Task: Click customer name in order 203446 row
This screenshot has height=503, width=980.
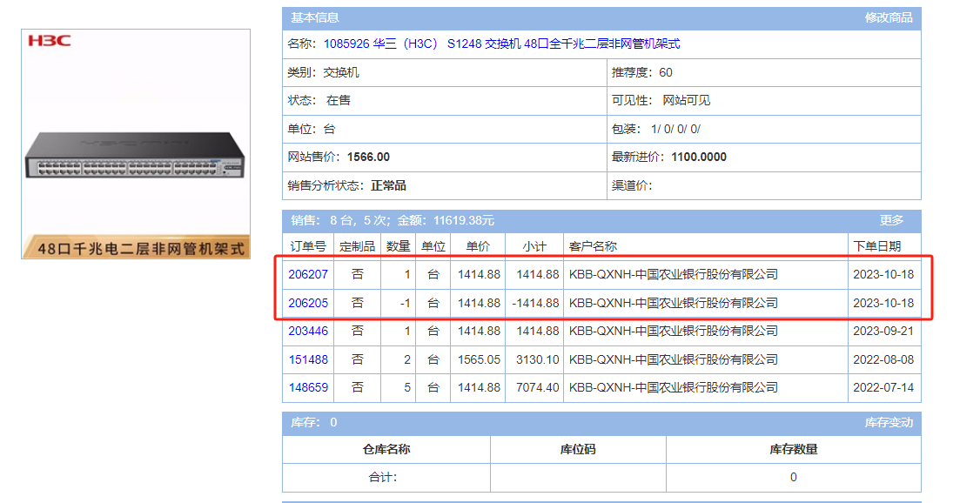Action: coord(673,332)
